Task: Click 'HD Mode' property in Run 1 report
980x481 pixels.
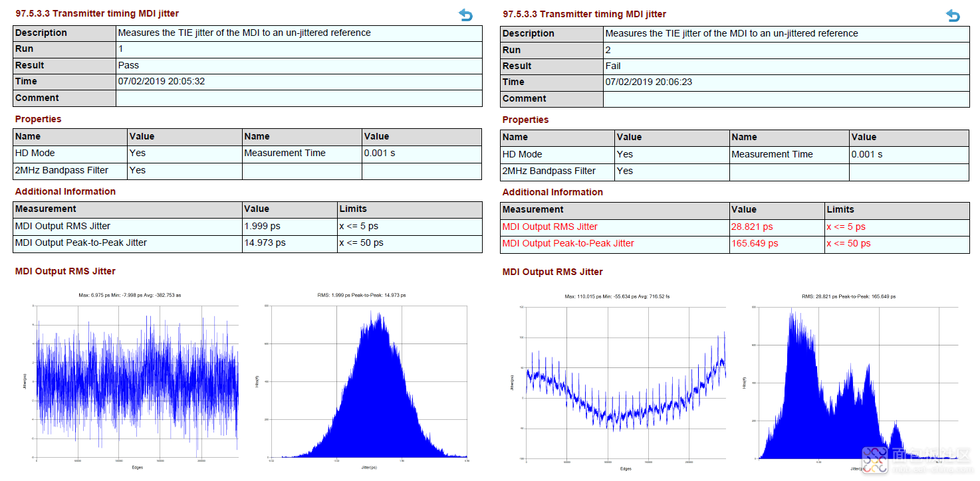Action: pos(37,153)
